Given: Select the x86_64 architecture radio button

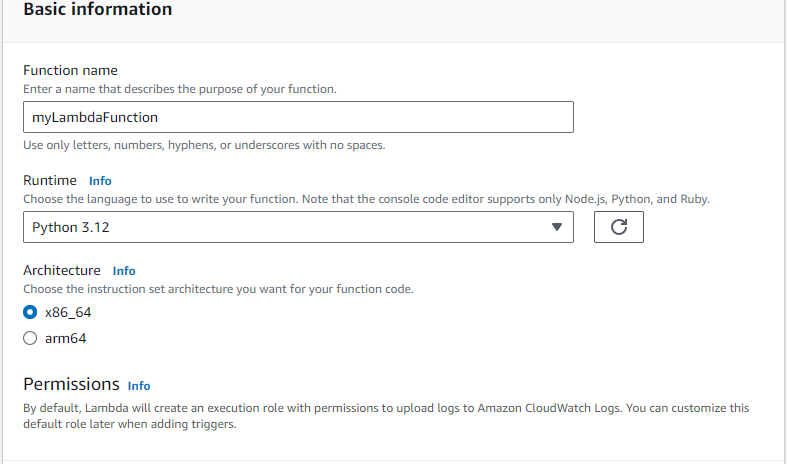Looking at the screenshot, I should point(30,312).
